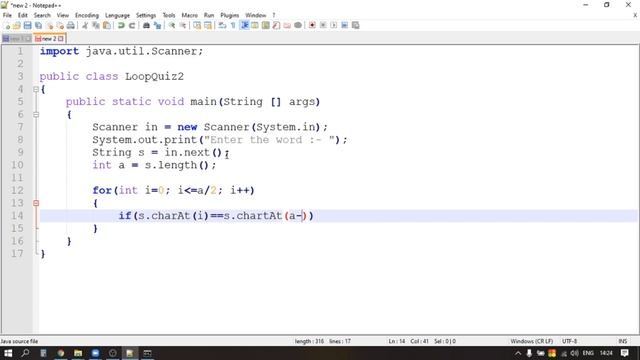
Task: Undo the last edit via toolbar
Action: [x=121, y=25]
